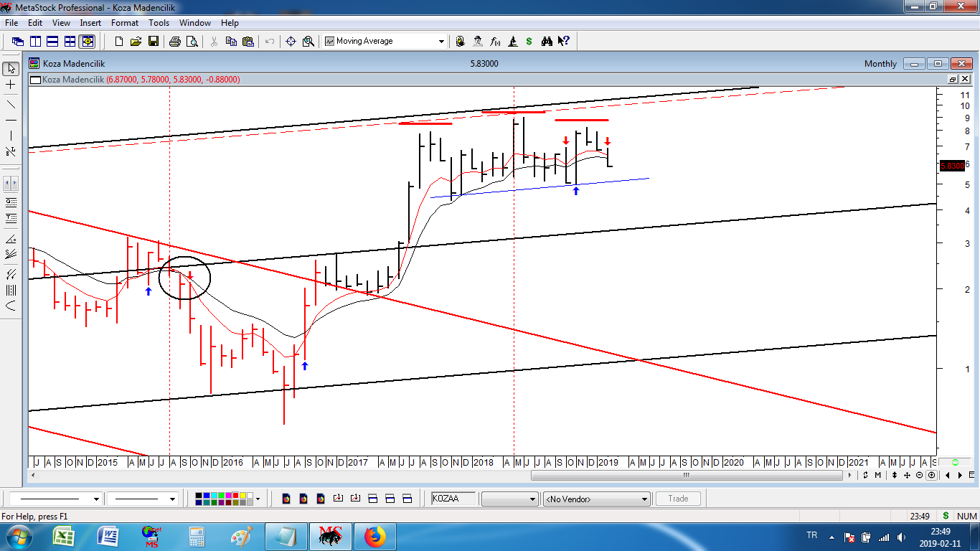980x551 pixels.
Task: Toggle tile columns window layout button
Action: click(x=35, y=42)
